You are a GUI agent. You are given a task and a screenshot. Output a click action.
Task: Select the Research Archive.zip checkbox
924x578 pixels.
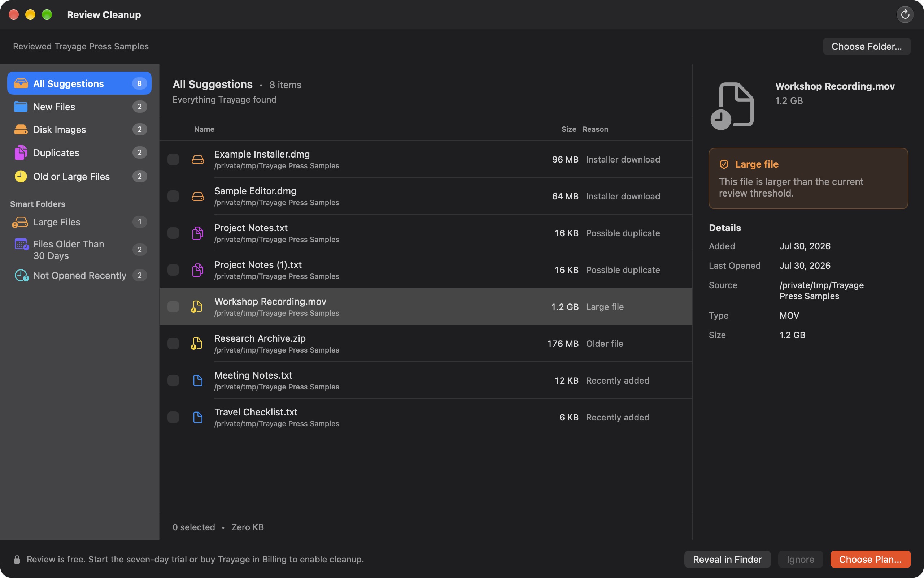point(173,344)
